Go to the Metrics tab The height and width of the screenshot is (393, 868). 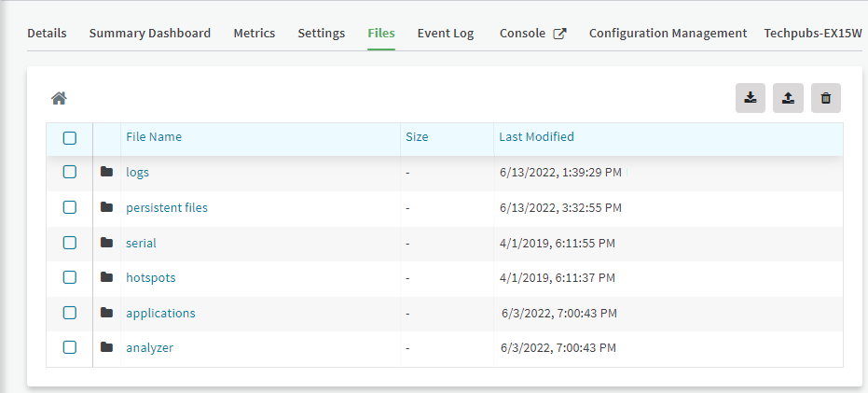coord(255,34)
